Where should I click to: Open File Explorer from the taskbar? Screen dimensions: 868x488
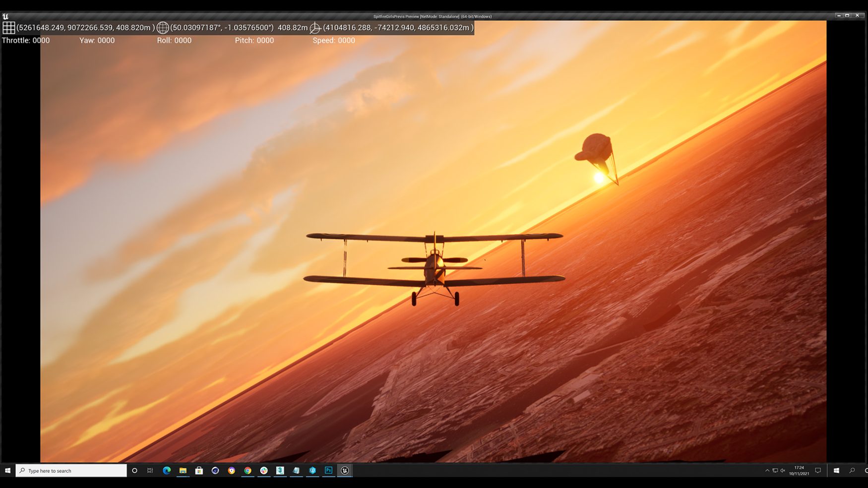coord(183,471)
